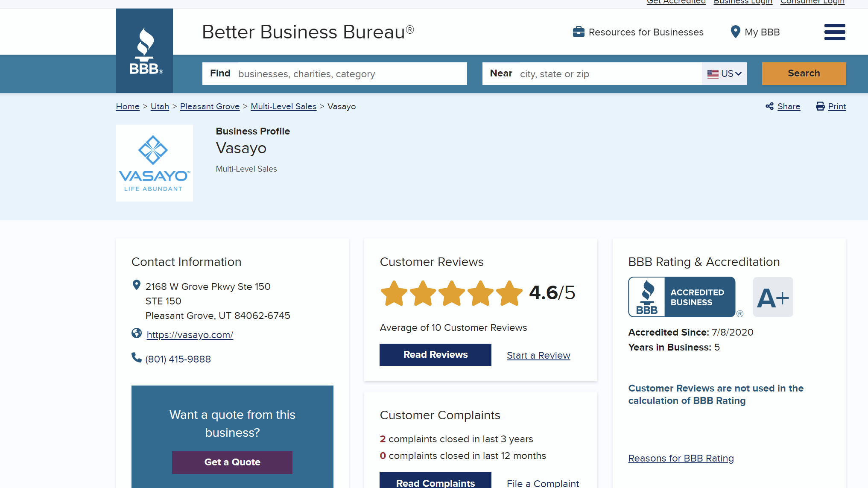
Task: Click Start a Review link
Action: point(538,355)
